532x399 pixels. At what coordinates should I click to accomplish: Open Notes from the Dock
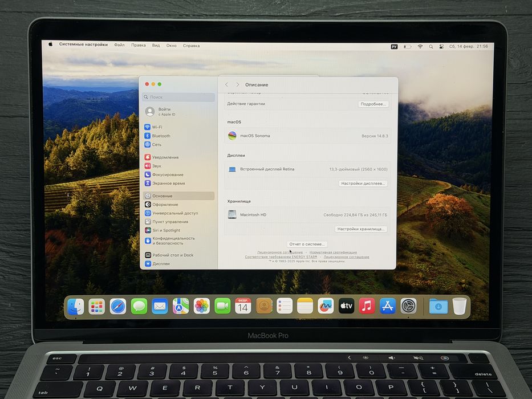[x=305, y=306]
